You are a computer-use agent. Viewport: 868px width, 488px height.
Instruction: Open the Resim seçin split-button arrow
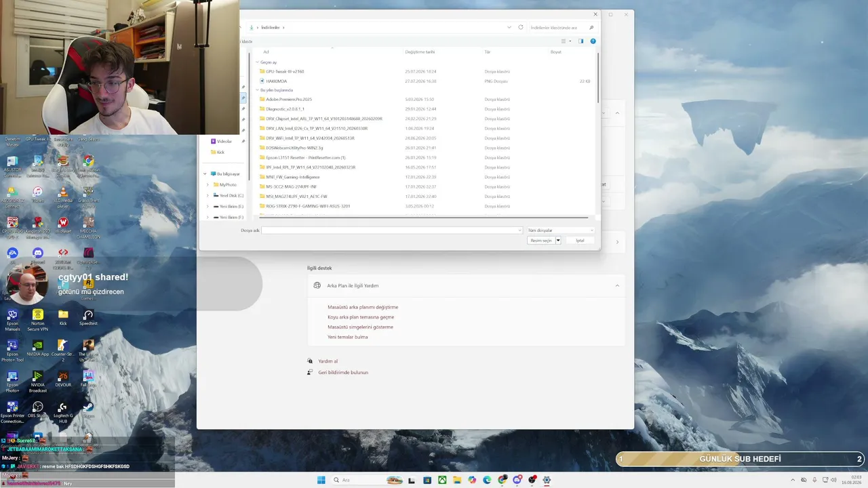(x=558, y=241)
